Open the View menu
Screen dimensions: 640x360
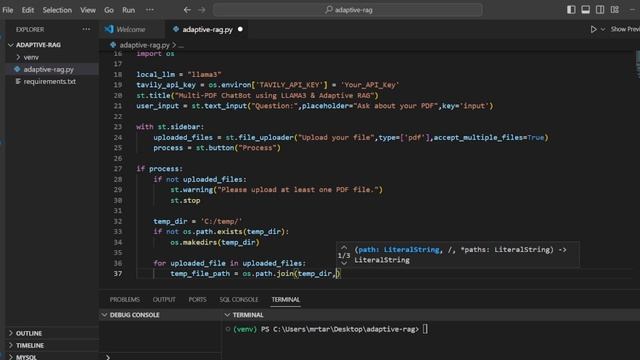point(88,10)
